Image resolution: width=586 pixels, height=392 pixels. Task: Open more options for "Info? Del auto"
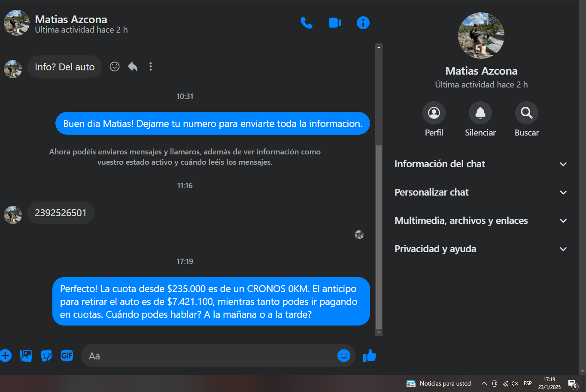(151, 66)
